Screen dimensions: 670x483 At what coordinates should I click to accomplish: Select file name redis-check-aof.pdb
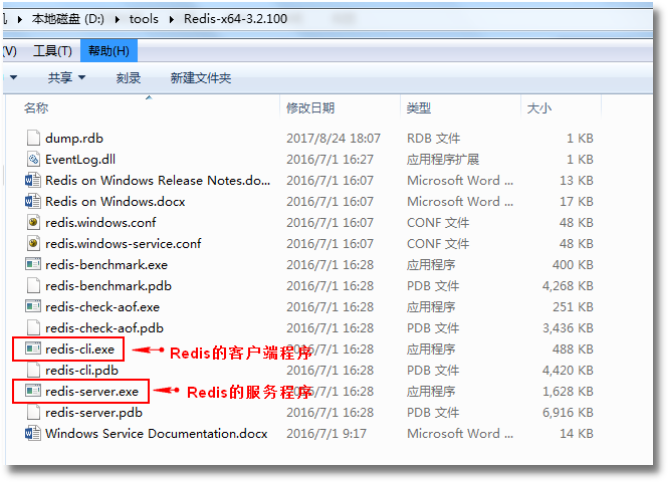pyautogui.click(x=104, y=328)
